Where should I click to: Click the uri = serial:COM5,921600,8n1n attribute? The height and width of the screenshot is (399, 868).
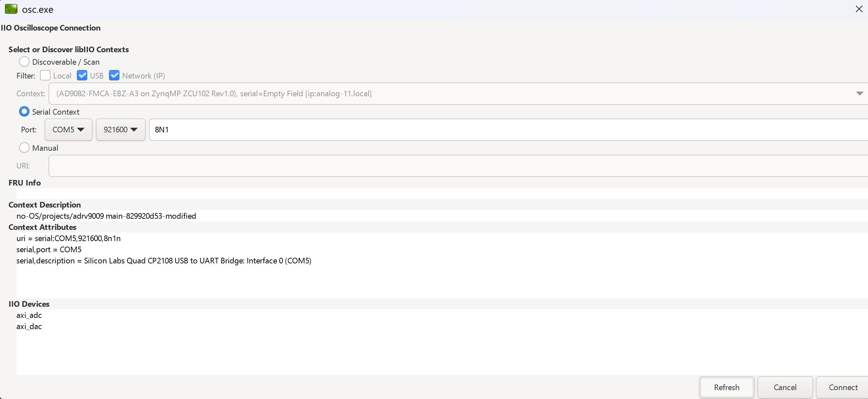pyautogui.click(x=68, y=238)
